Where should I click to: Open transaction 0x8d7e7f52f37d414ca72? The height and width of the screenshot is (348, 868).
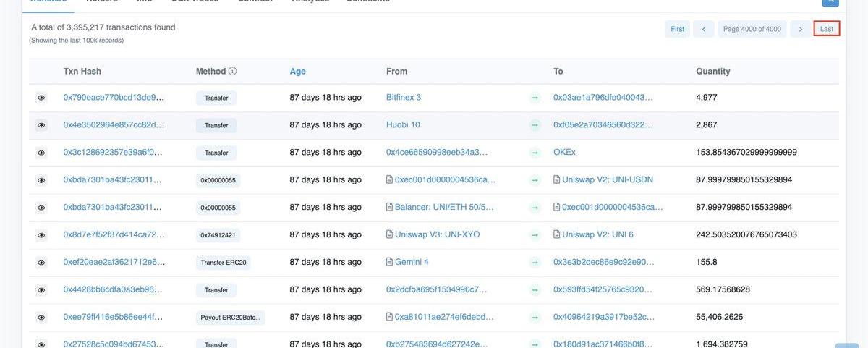[114, 234]
